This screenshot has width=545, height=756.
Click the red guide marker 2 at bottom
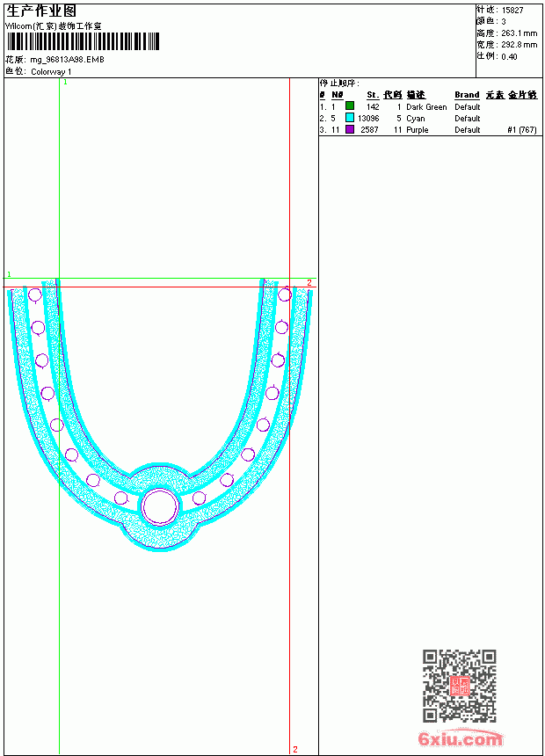click(295, 749)
